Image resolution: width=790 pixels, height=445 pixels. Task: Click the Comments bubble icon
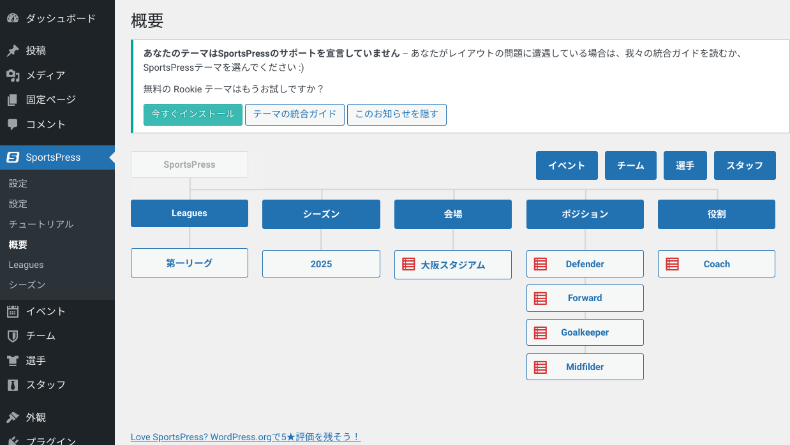coord(13,124)
